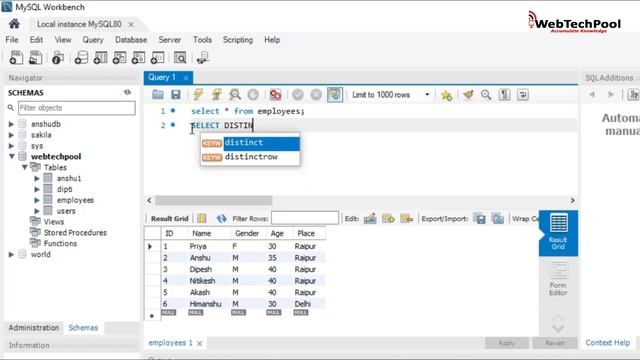Open script file in query editor
This screenshot has width=640, height=360.
(x=158, y=95)
